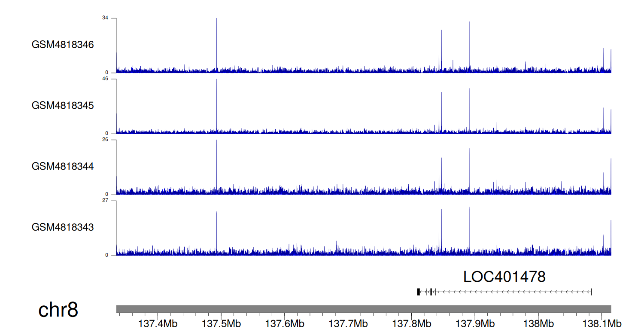Click the GSM4818346 track label

tap(63, 45)
